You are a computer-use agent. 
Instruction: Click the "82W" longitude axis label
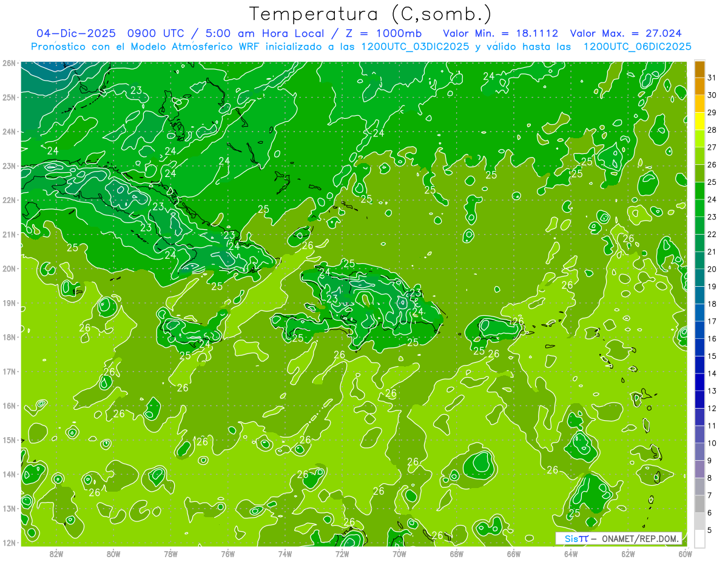(56, 554)
